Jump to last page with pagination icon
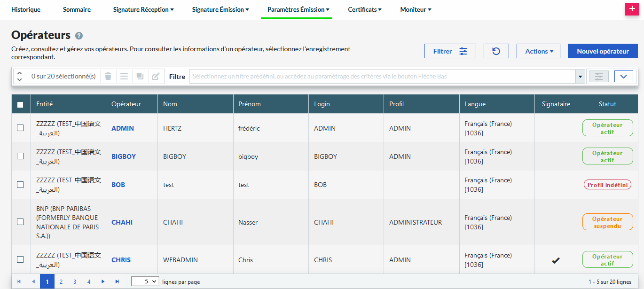644x289 pixels. click(x=117, y=281)
